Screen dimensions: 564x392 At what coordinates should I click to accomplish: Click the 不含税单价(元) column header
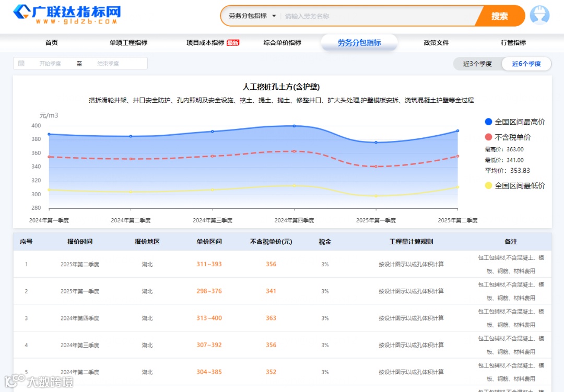[x=271, y=242]
